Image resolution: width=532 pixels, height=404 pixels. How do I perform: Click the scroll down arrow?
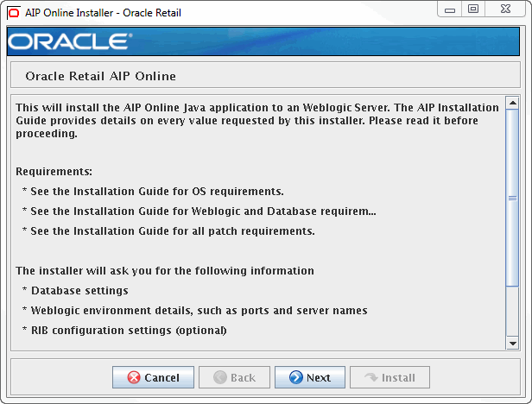point(513,344)
